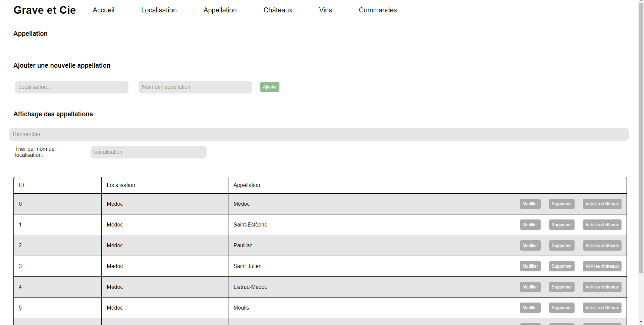The height and width of the screenshot is (325, 644).
Task: Click the Grave et Cie site title
Action: 45,10
